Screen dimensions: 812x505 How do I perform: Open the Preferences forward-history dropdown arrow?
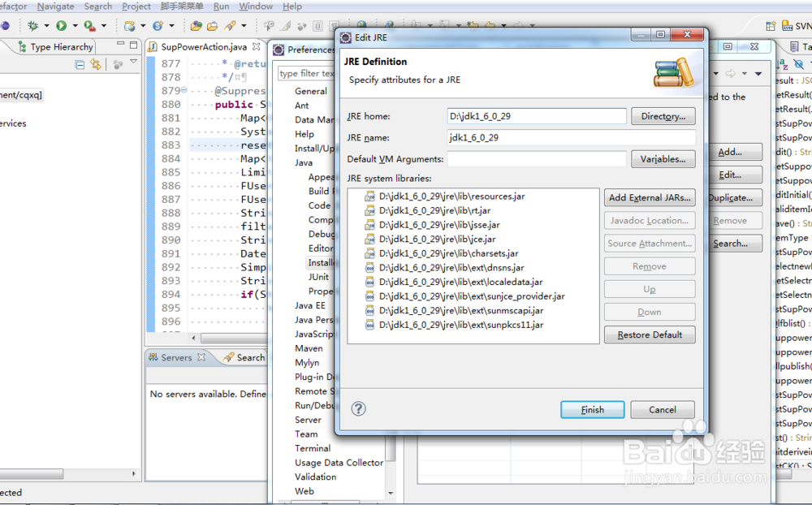point(744,74)
